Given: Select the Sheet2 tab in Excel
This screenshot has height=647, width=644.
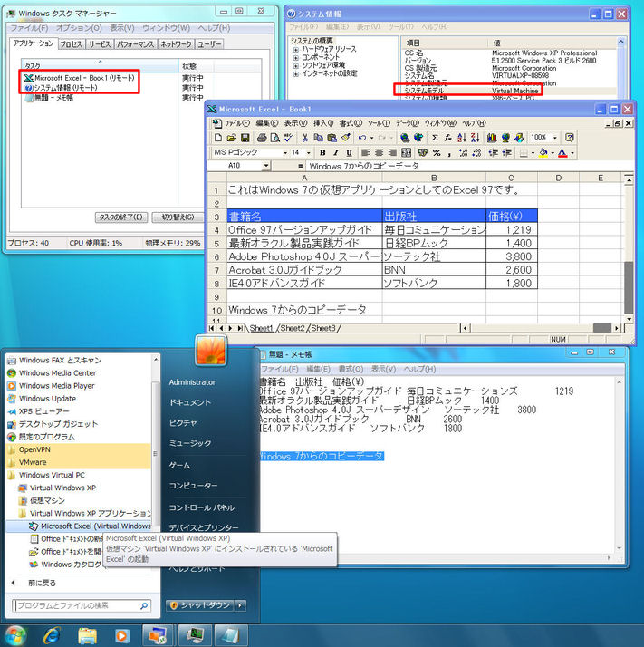Looking at the screenshot, I should (x=292, y=328).
